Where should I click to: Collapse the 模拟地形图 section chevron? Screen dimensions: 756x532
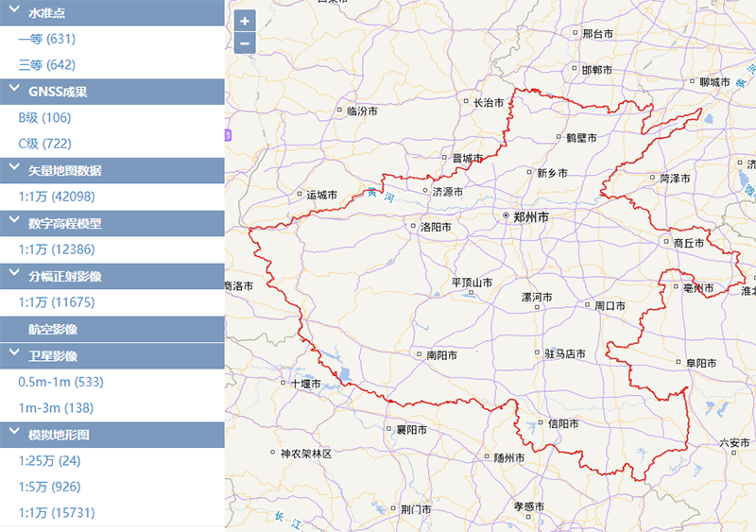pyautogui.click(x=14, y=435)
